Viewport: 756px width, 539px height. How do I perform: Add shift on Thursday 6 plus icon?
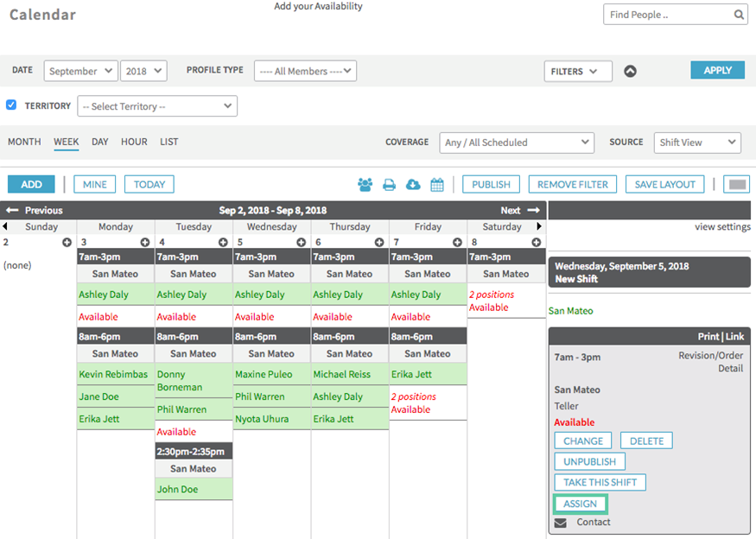click(x=379, y=242)
